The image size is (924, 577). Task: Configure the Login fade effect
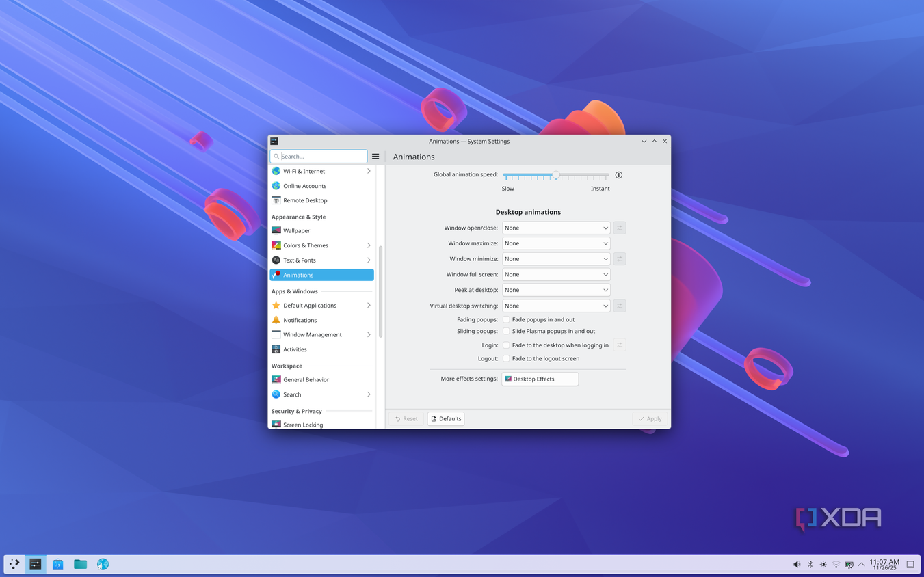click(x=620, y=345)
